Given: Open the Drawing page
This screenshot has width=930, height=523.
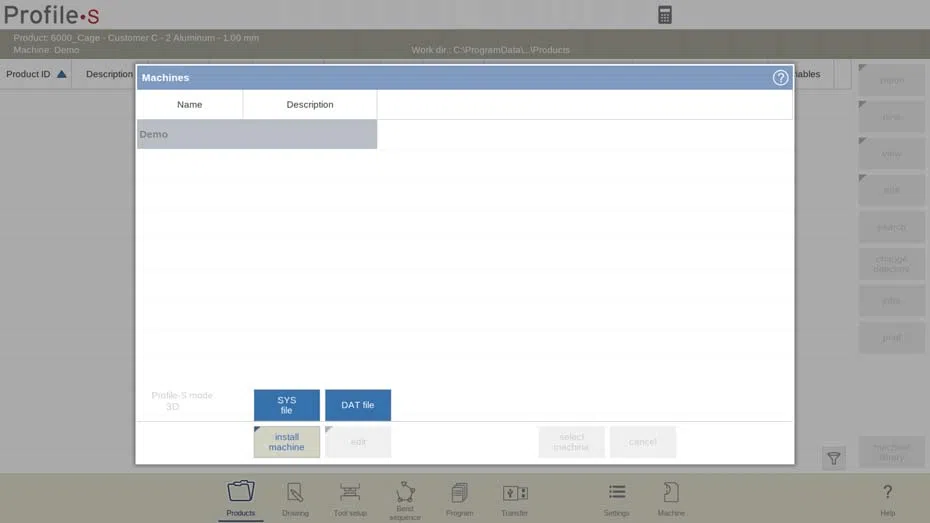Looking at the screenshot, I should tap(295, 499).
